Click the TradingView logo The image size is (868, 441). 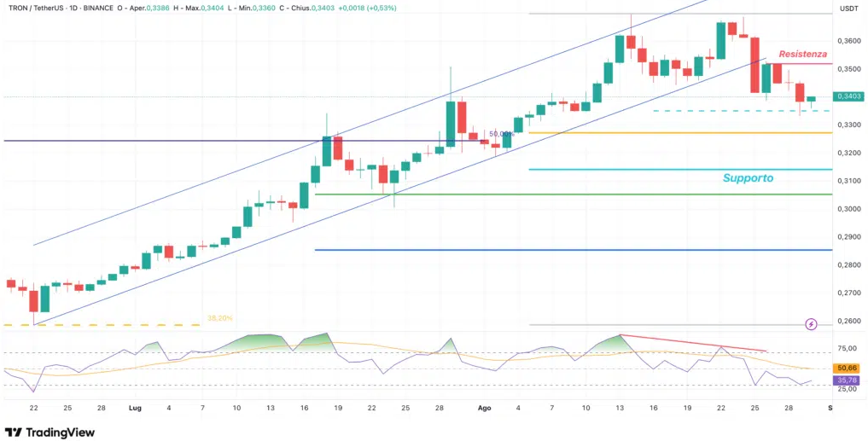pos(50,432)
